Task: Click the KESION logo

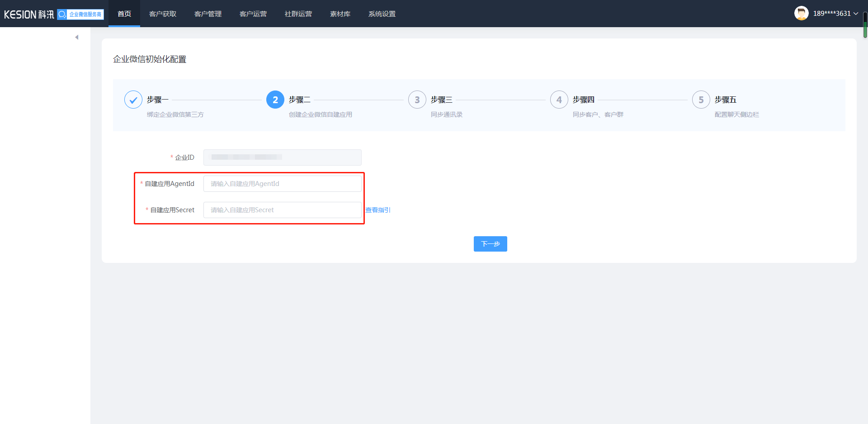Action: click(x=29, y=14)
